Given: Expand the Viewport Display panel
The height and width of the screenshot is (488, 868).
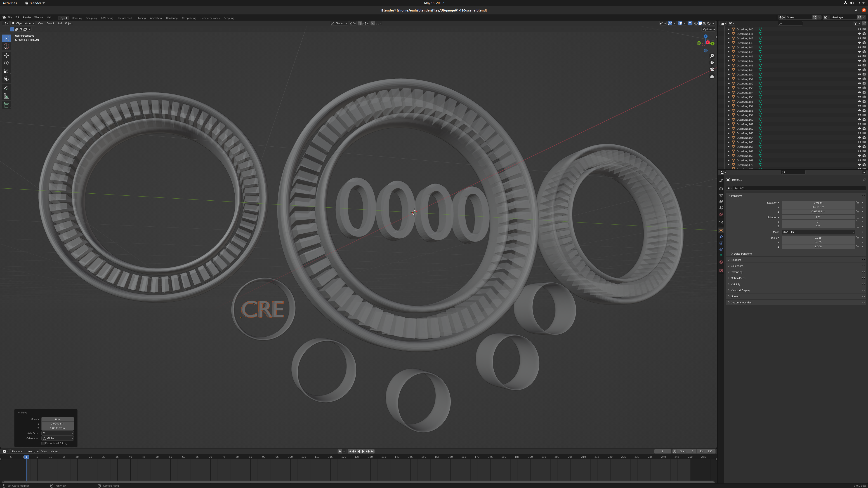Looking at the screenshot, I should tap(740, 290).
